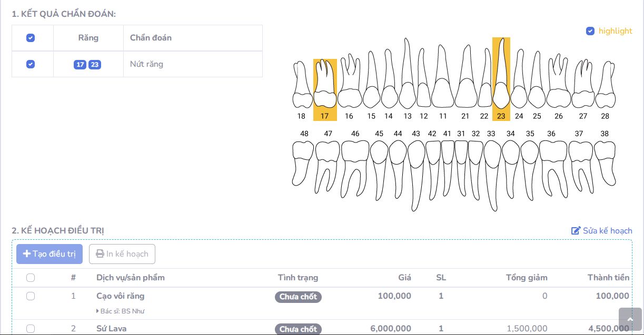Click tooth tag 17 in diagnosis row

(80, 65)
